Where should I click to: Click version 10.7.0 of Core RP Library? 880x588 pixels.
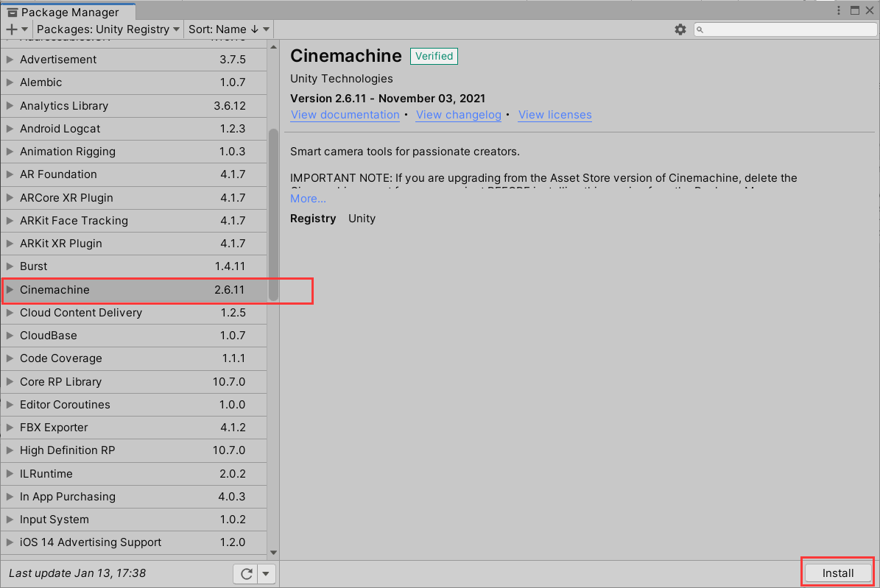click(x=229, y=381)
